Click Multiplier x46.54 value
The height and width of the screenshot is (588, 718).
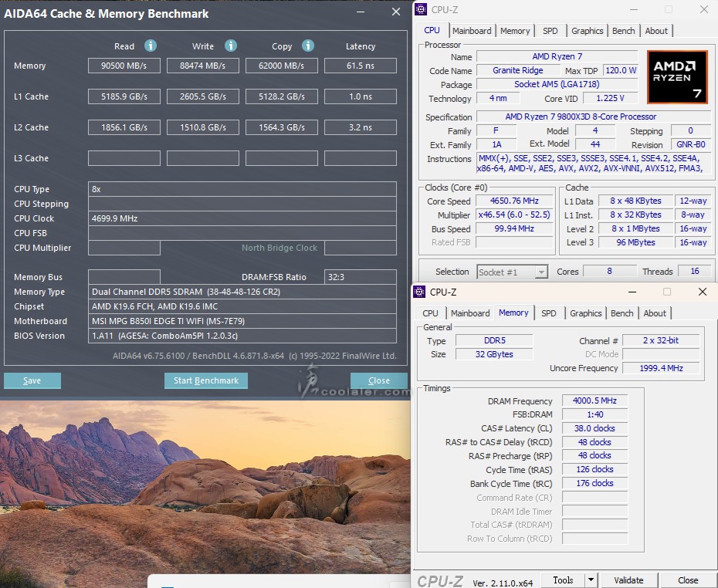click(514, 215)
